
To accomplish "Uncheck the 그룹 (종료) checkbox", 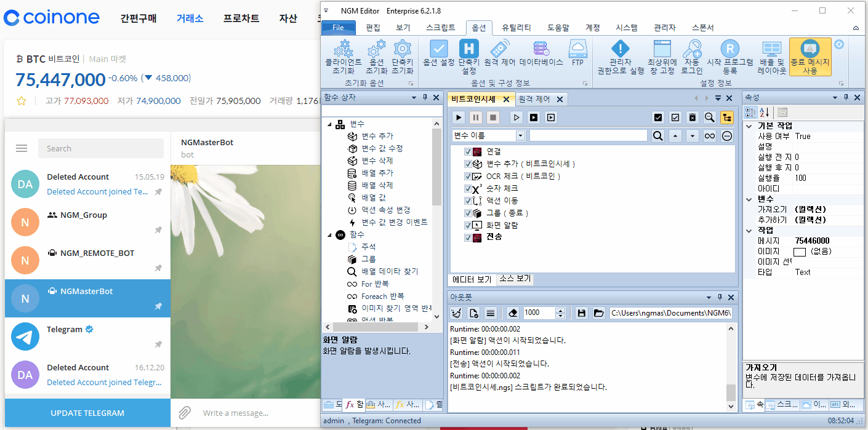I will [468, 213].
